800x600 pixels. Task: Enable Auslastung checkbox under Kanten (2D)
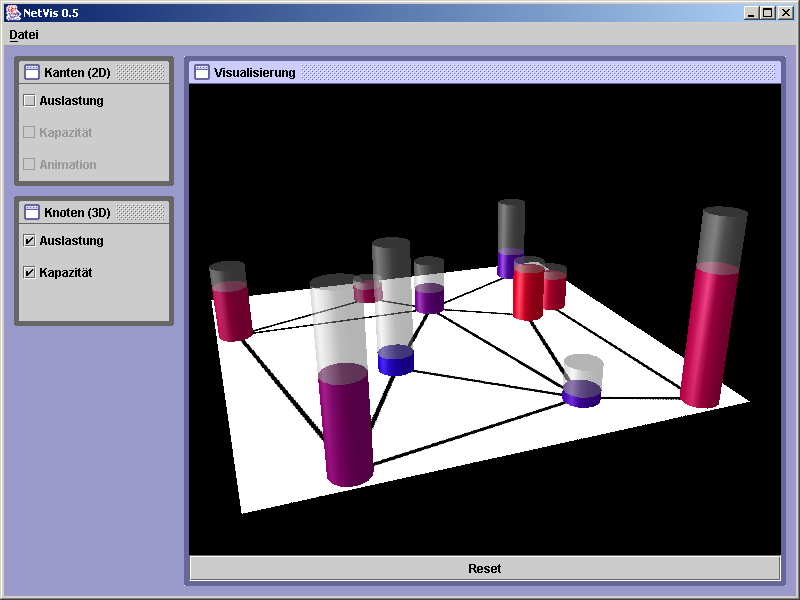(29, 101)
